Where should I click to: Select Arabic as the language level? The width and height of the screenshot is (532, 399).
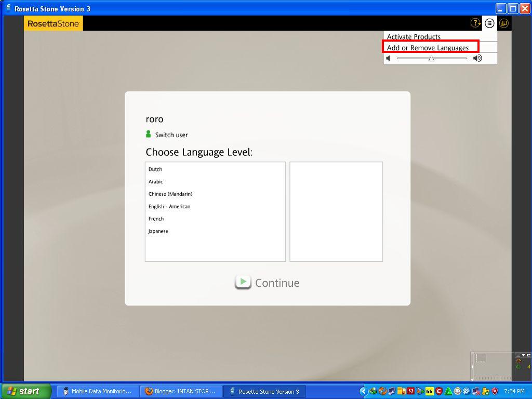tap(155, 181)
